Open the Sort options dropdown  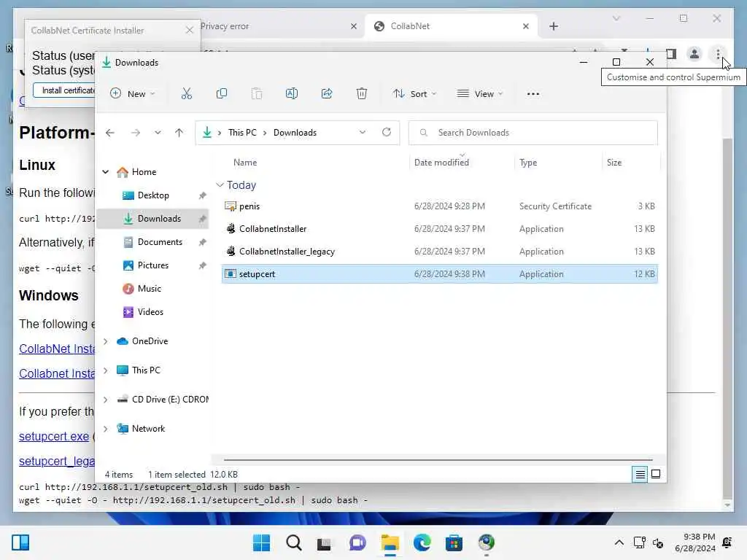[x=414, y=94]
